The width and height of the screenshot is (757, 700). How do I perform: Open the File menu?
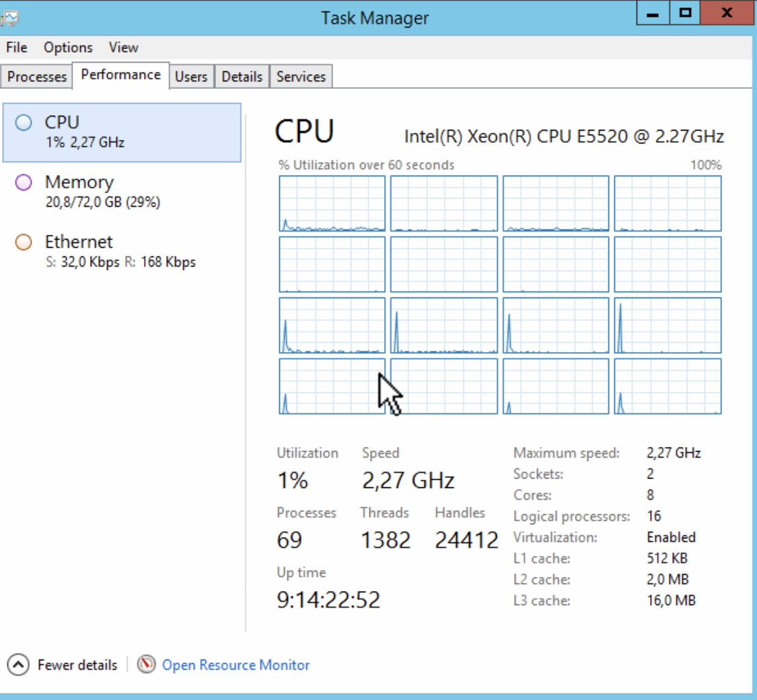[17, 48]
